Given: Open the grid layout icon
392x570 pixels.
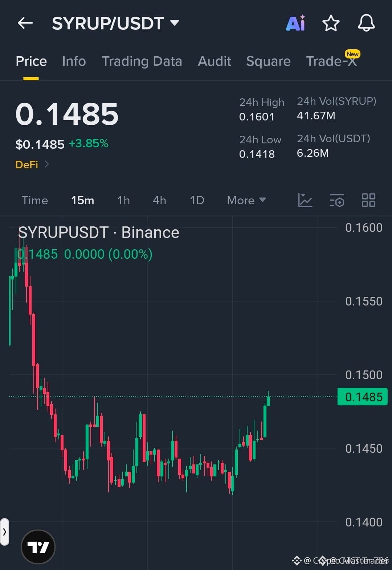Looking at the screenshot, I should click(x=368, y=200).
